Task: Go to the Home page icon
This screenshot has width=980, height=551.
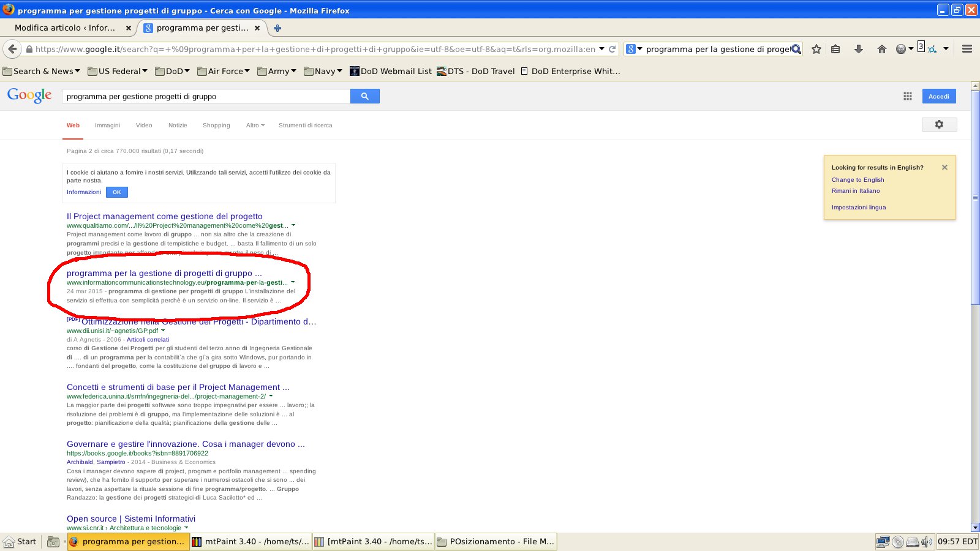Action: click(882, 49)
